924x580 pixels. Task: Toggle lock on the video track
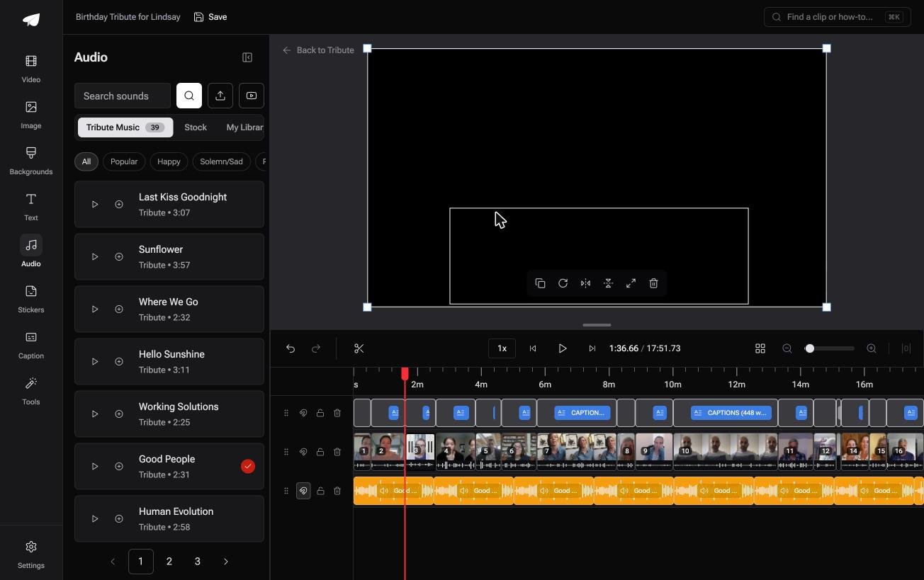[x=320, y=452]
